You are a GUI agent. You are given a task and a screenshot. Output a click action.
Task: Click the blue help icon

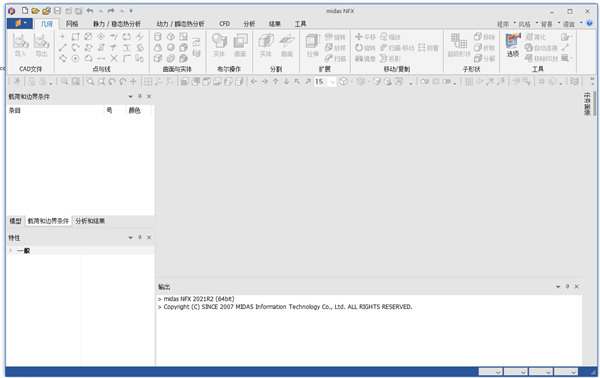pos(590,24)
